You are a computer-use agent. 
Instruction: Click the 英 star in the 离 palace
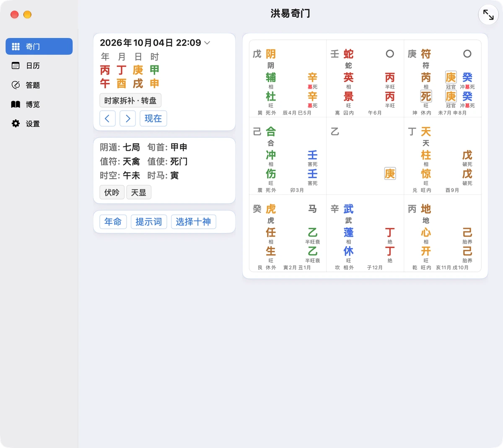(348, 78)
